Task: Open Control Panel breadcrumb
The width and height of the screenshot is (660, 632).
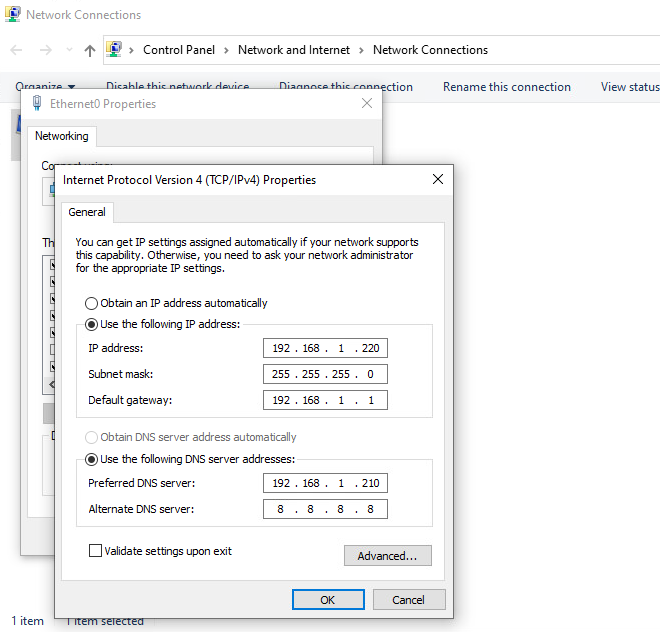Action: tap(179, 50)
